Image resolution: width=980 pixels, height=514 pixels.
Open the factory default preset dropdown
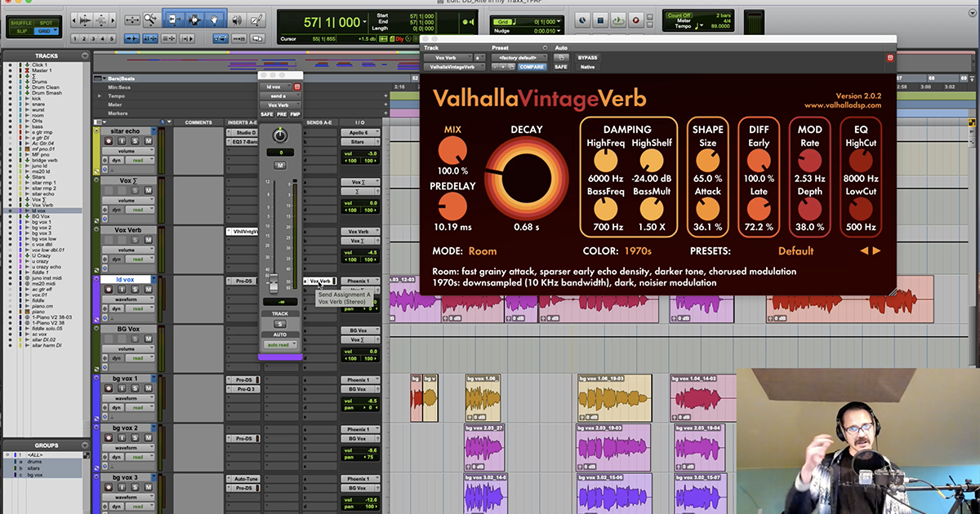[519, 58]
